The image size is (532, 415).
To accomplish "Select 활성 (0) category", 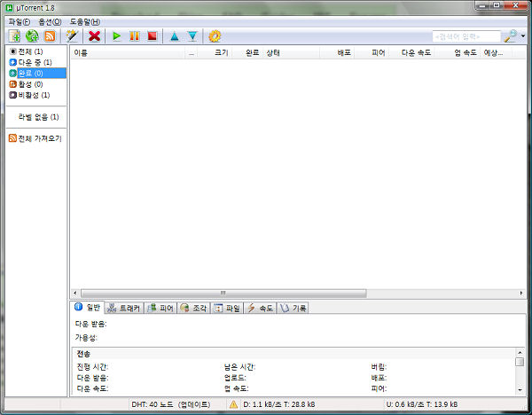I will (26, 84).
